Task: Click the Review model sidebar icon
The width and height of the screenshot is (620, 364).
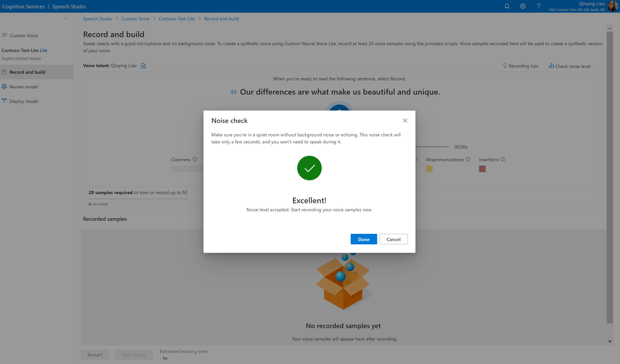Action: point(4,87)
